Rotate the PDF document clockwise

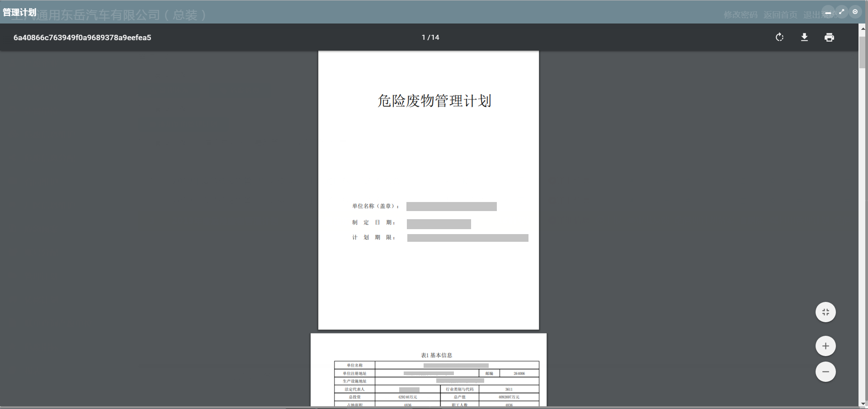(x=779, y=37)
